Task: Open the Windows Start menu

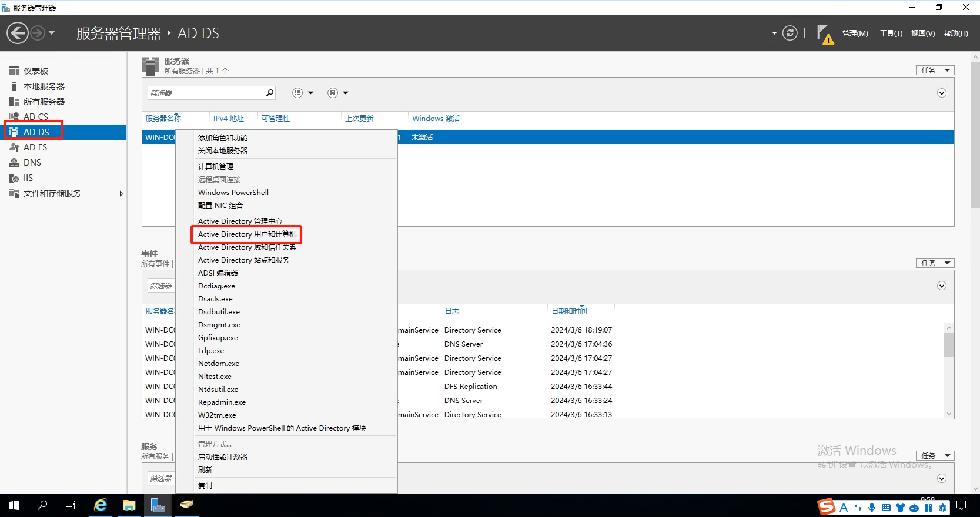Action: point(14,505)
